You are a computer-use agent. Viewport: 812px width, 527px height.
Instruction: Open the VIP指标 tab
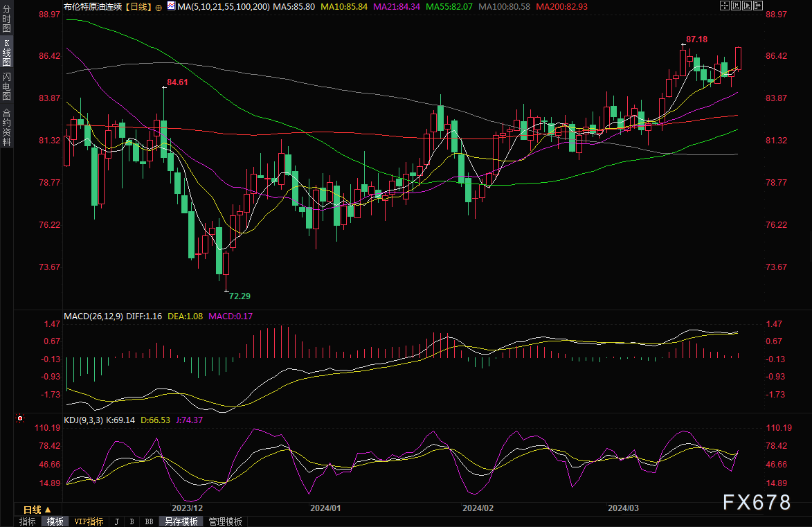pos(89,521)
